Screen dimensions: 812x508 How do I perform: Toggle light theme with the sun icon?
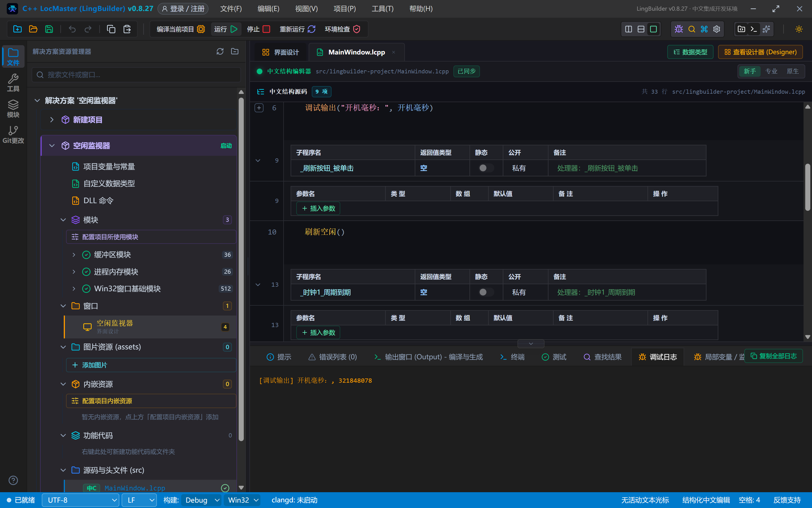tap(799, 29)
